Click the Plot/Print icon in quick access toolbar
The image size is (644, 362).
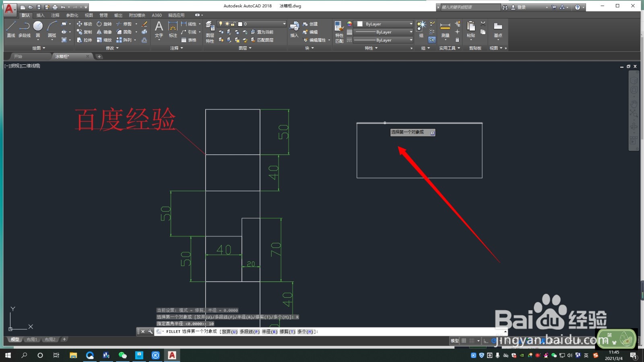(x=55, y=7)
